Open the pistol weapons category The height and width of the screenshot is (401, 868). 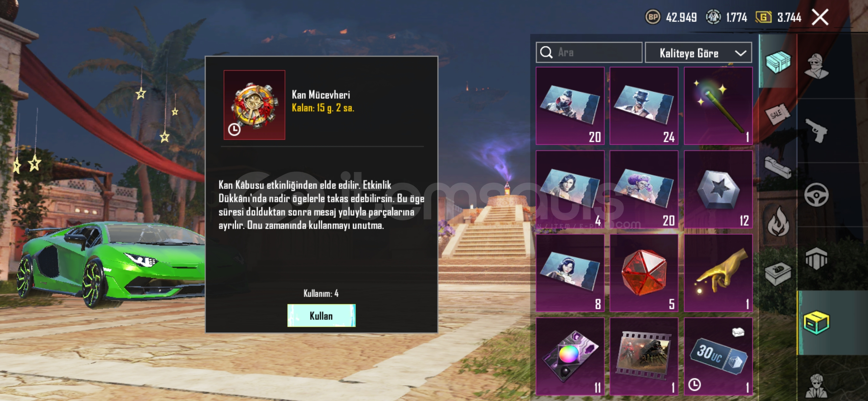pos(816,130)
